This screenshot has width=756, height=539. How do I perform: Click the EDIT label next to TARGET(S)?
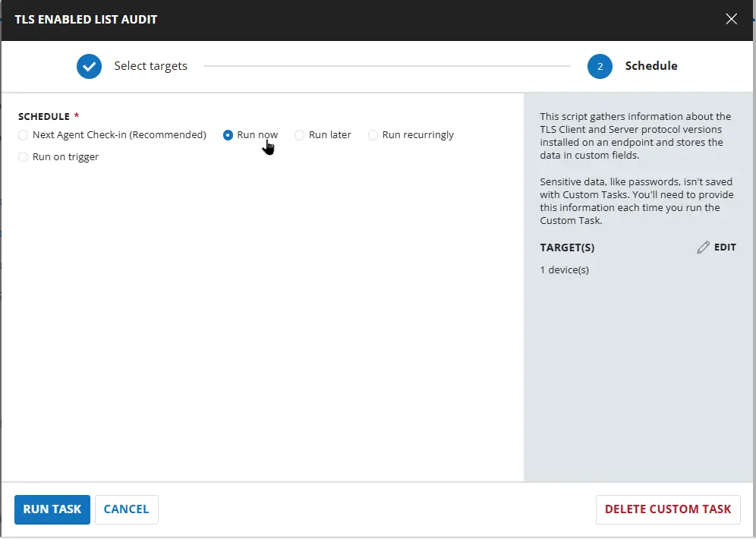point(725,247)
